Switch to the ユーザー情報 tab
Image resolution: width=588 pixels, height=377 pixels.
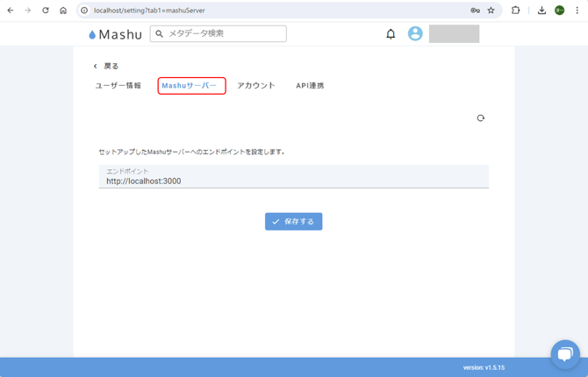click(118, 86)
